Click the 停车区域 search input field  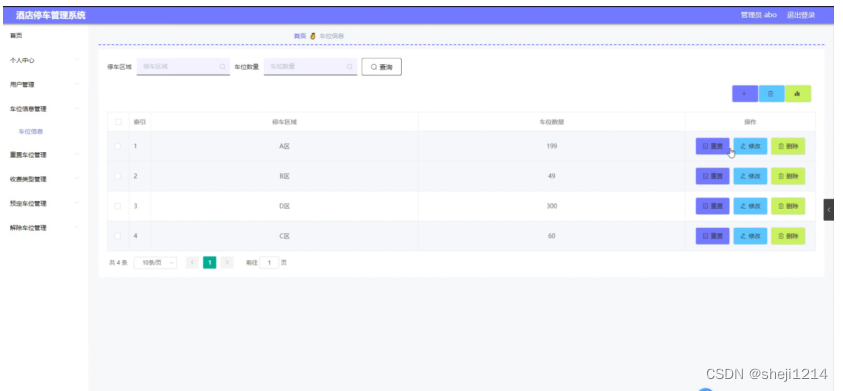pos(183,67)
